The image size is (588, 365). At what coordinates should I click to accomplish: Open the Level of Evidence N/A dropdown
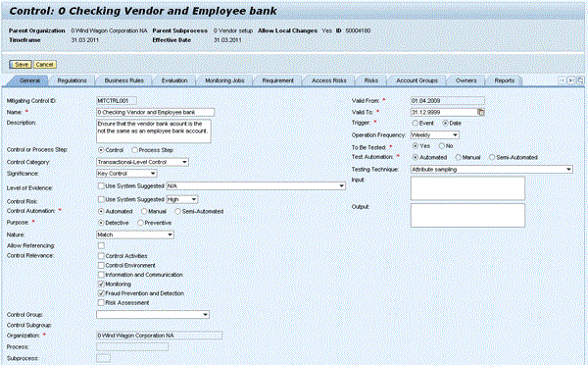coord(256,185)
